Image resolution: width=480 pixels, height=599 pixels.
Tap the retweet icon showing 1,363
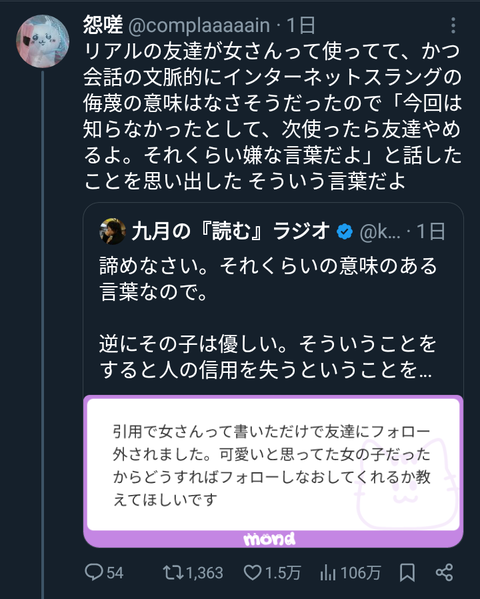coord(173,572)
